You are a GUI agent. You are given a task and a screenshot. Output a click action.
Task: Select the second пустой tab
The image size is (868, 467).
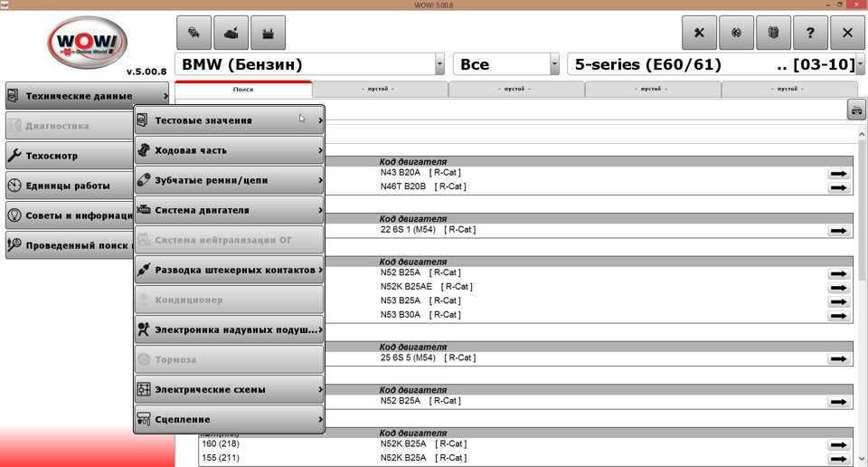[x=515, y=90]
